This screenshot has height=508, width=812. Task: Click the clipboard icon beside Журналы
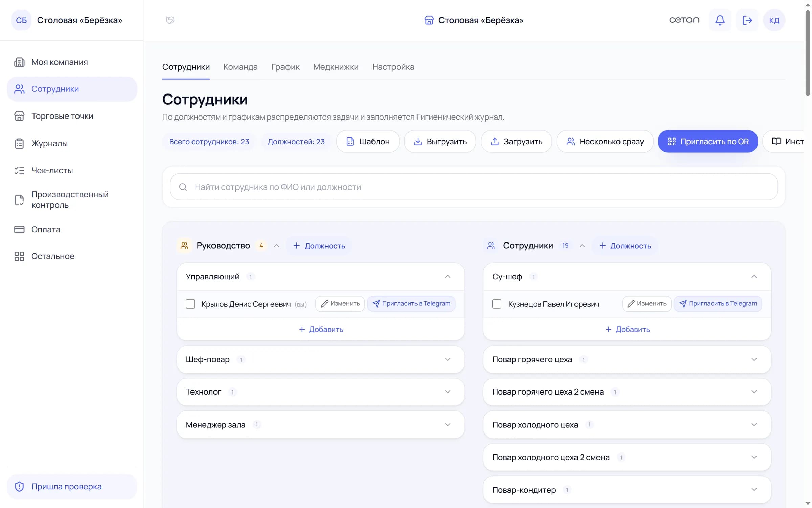point(19,143)
